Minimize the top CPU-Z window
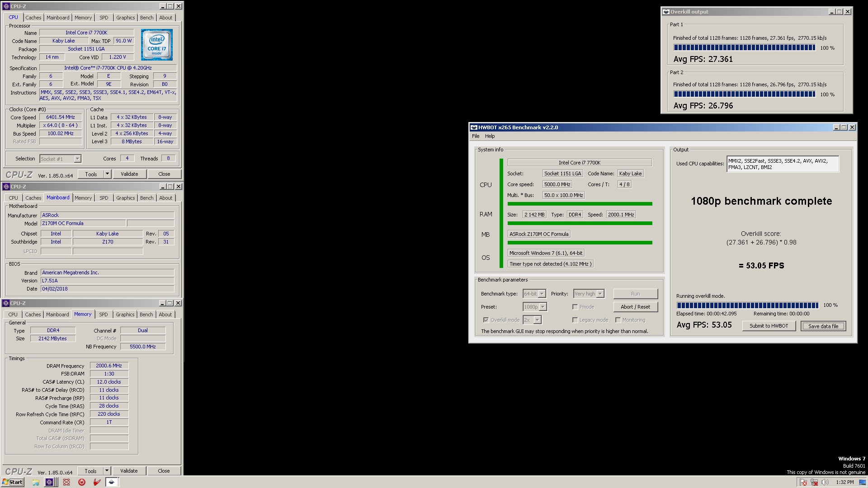The width and height of the screenshot is (868, 488). click(162, 6)
